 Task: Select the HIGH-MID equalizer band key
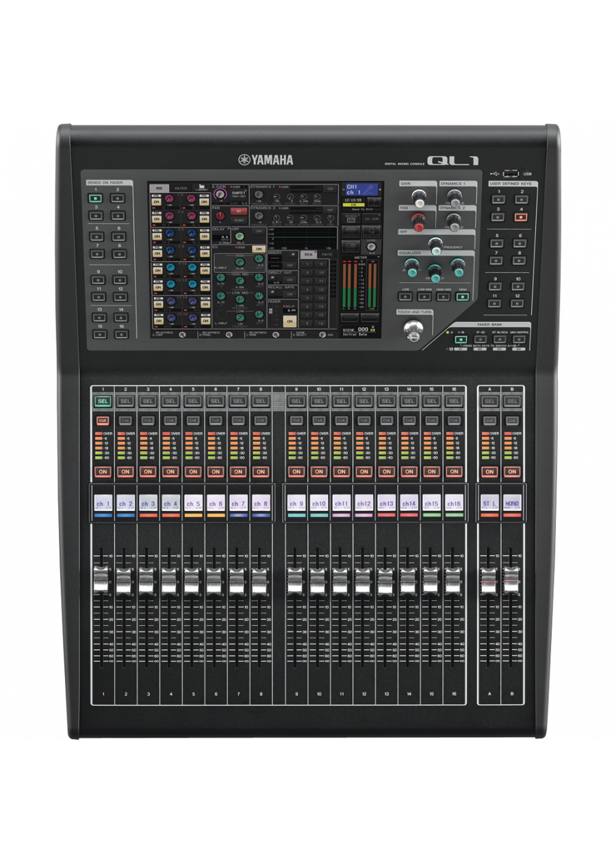pos(444,297)
